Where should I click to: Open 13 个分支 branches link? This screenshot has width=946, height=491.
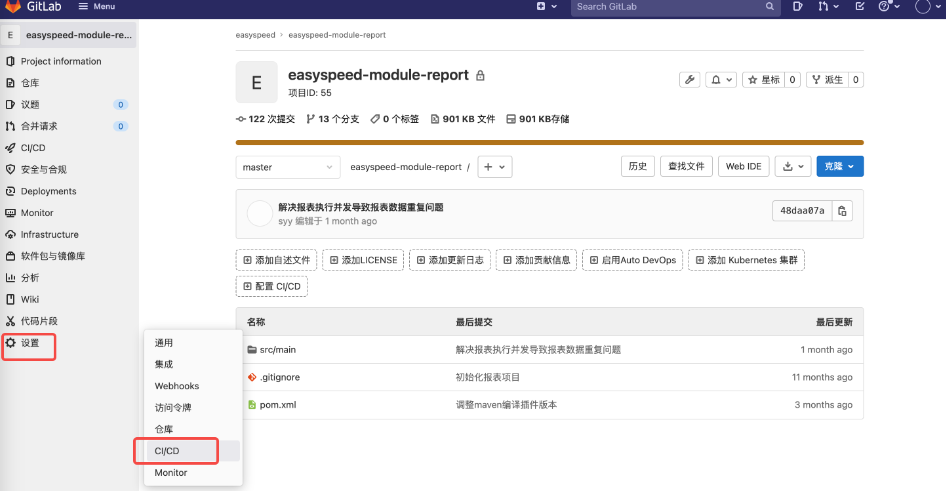tap(332, 119)
